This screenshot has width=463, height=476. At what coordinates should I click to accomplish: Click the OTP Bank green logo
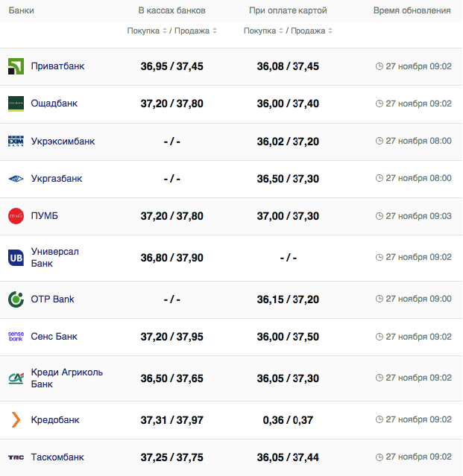[x=16, y=299]
